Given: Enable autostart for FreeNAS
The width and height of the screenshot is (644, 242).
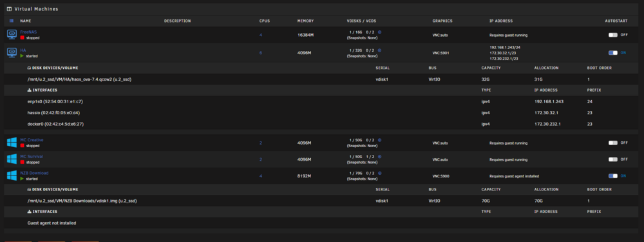Looking at the screenshot, I should click(x=613, y=35).
